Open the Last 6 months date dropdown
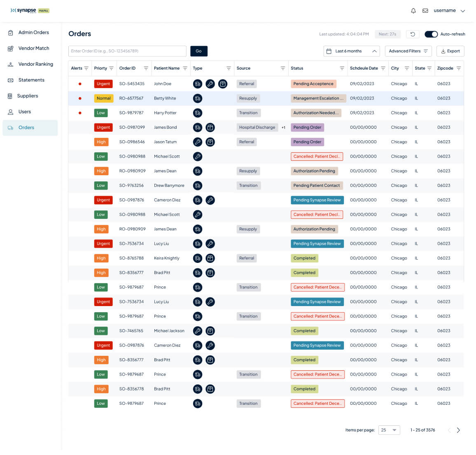This screenshot has width=476, height=455. [352, 51]
